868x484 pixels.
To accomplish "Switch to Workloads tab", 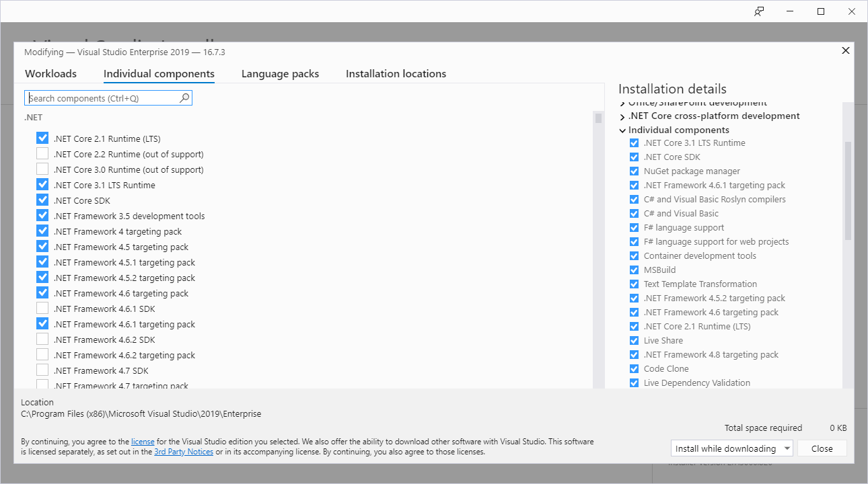I will [x=50, y=74].
